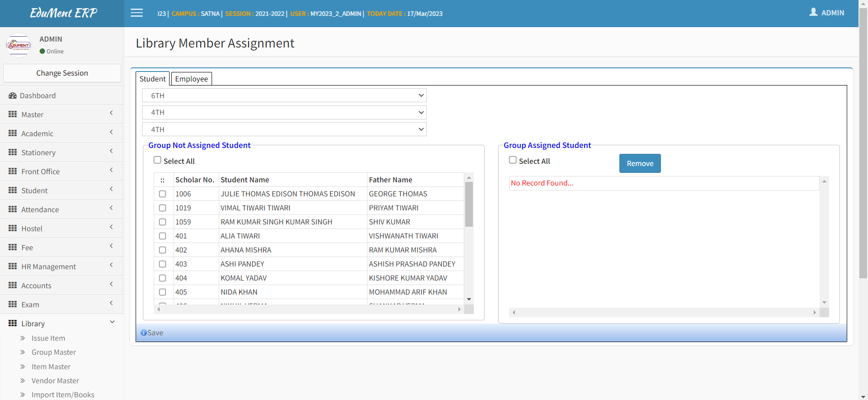This screenshot has height=400, width=868.
Task: Switch to the Employee tab
Action: coord(191,79)
